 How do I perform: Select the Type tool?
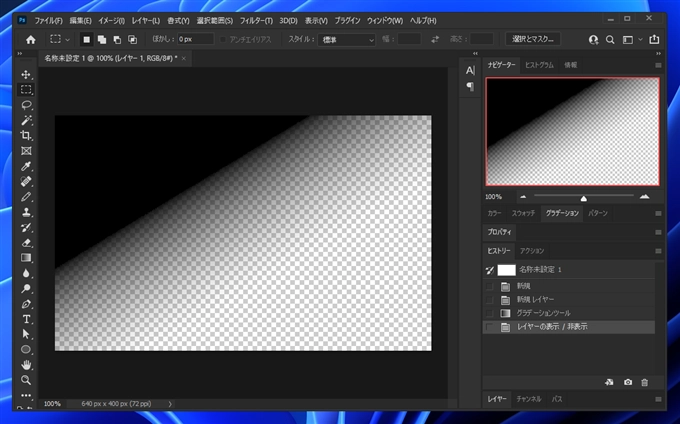point(26,319)
